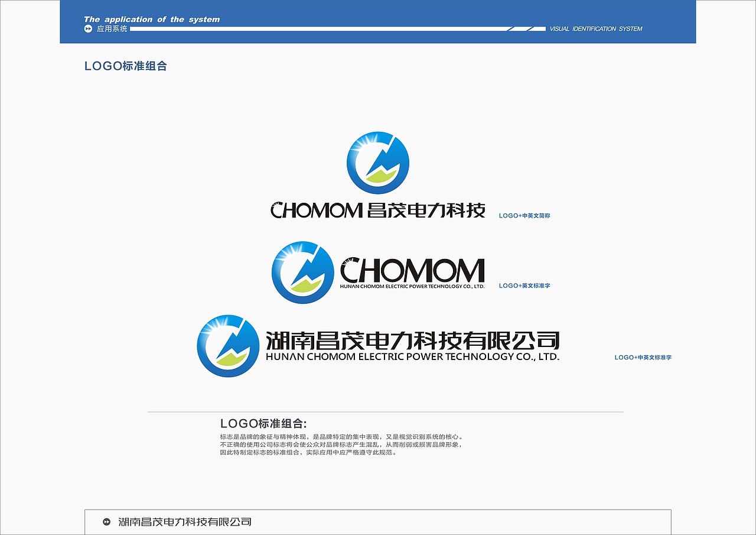Click description line starting '因此特制定标志'
Viewport: 756px width, 535px height.
[308, 452]
